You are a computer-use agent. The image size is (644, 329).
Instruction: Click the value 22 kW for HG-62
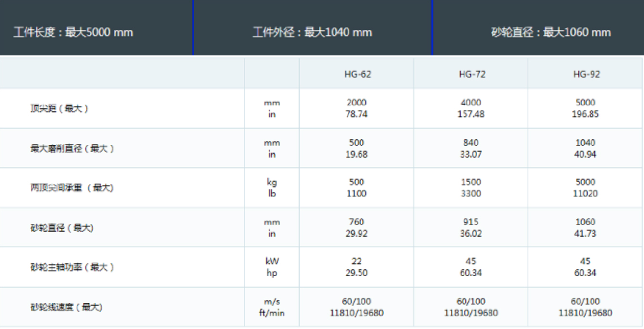(x=356, y=262)
